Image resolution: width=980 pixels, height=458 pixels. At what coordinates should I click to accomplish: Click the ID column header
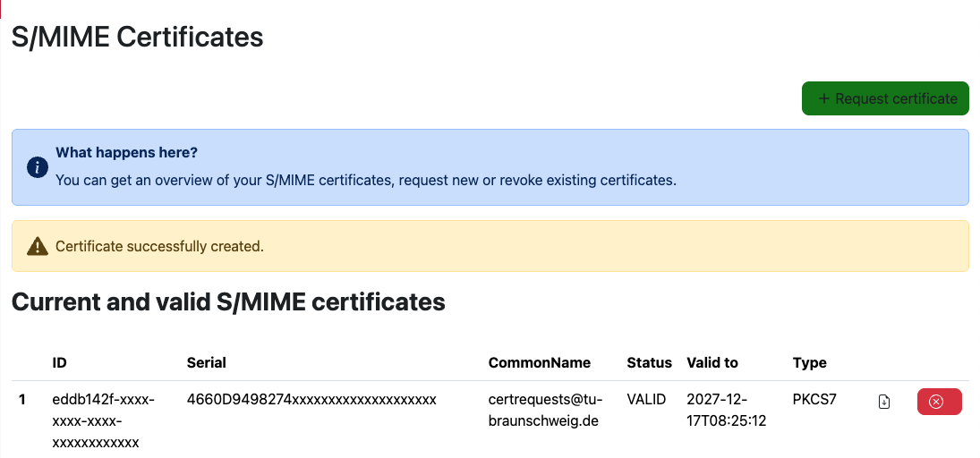pos(60,362)
